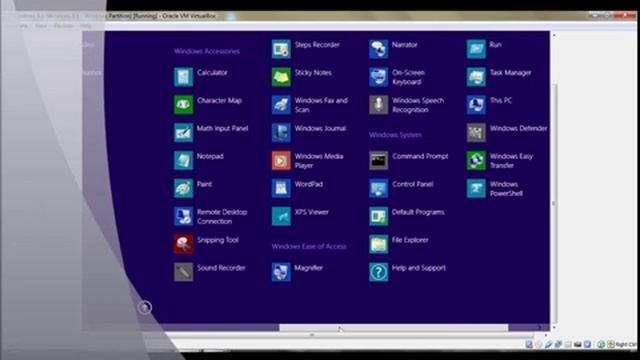
Task: Open Windows Defender icon
Action: click(x=476, y=133)
